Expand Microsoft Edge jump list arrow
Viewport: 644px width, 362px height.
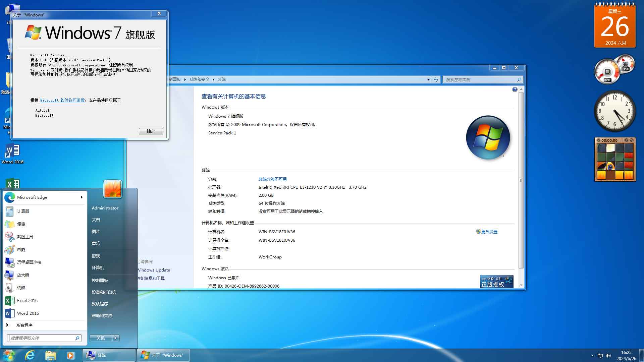pyautogui.click(x=82, y=197)
